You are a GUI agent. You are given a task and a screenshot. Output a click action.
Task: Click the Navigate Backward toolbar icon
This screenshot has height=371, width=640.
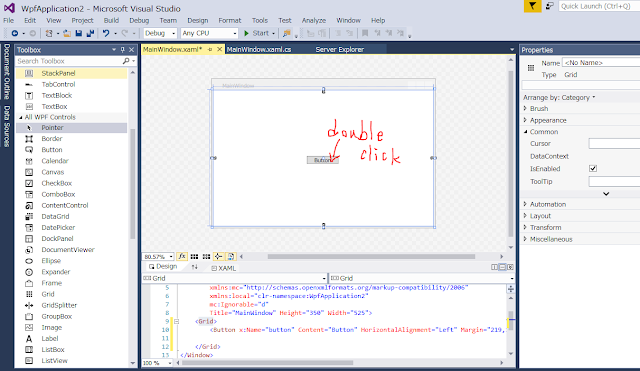(15, 33)
